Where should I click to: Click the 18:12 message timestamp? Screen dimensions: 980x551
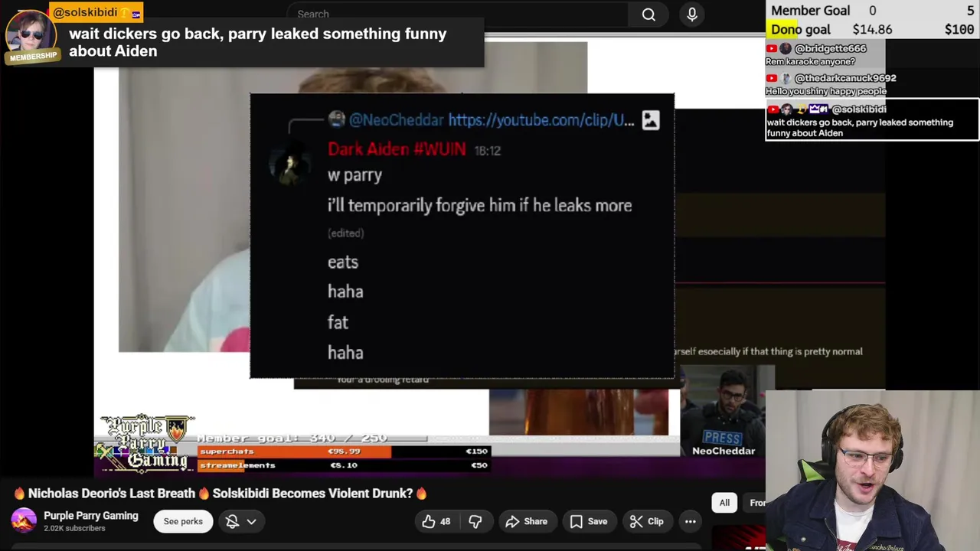[x=488, y=151]
